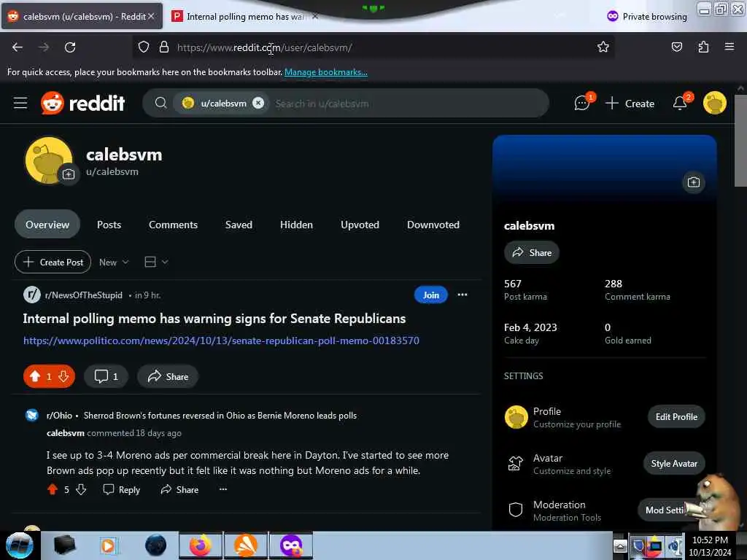Viewport: 747px width, 560px height.
Task: Click Style Avatar button
Action: pos(674,463)
